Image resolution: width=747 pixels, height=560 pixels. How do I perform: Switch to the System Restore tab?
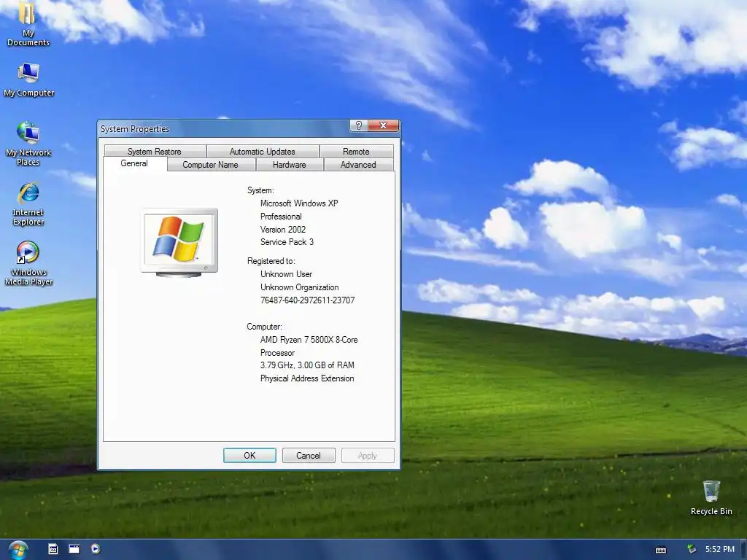pyautogui.click(x=155, y=152)
